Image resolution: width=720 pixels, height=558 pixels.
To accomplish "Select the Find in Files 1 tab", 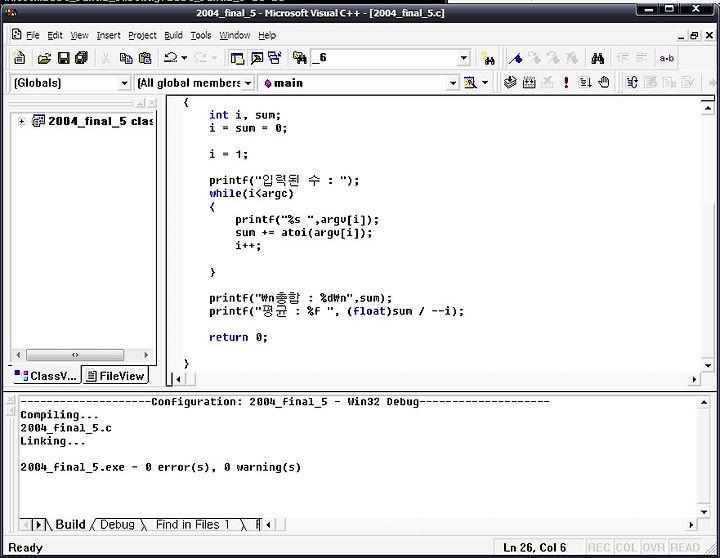I will click(x=192, y=524).
